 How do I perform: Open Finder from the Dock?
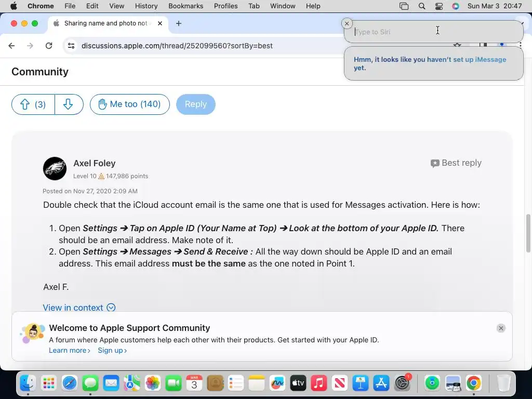coord(28,383)
